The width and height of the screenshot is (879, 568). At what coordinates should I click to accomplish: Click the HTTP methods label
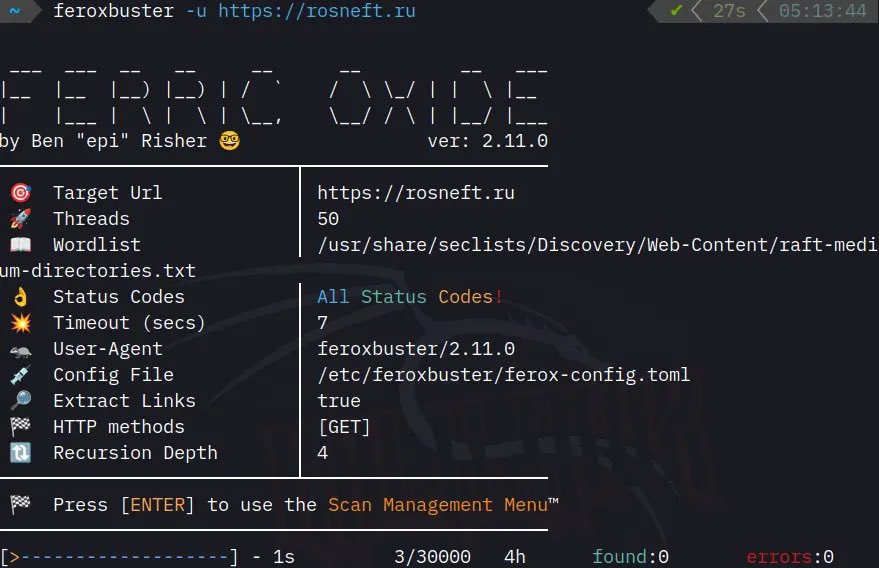[119, 427]
